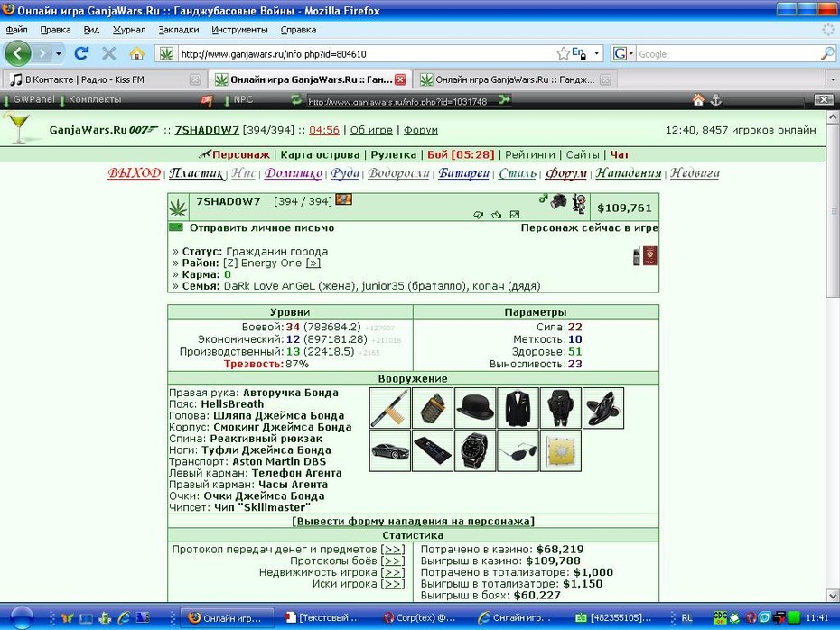Open the Закладки menu

click(179, 30)
